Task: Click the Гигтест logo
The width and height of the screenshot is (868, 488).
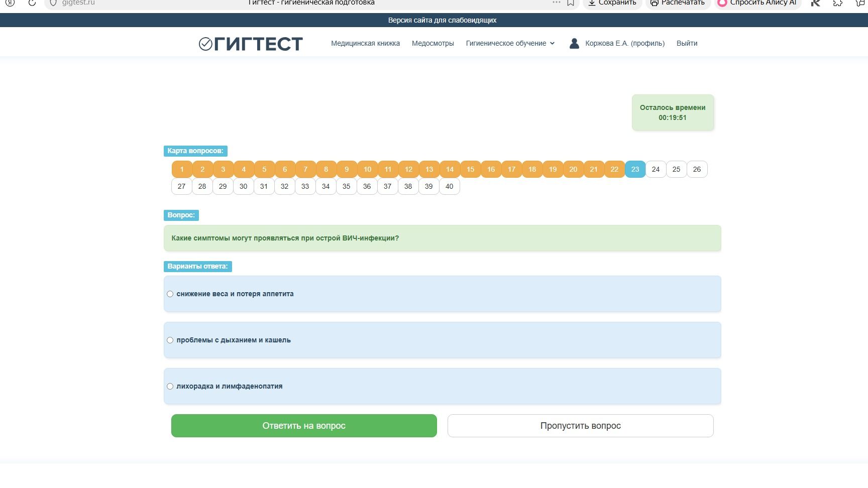Action: click(251, 44)
